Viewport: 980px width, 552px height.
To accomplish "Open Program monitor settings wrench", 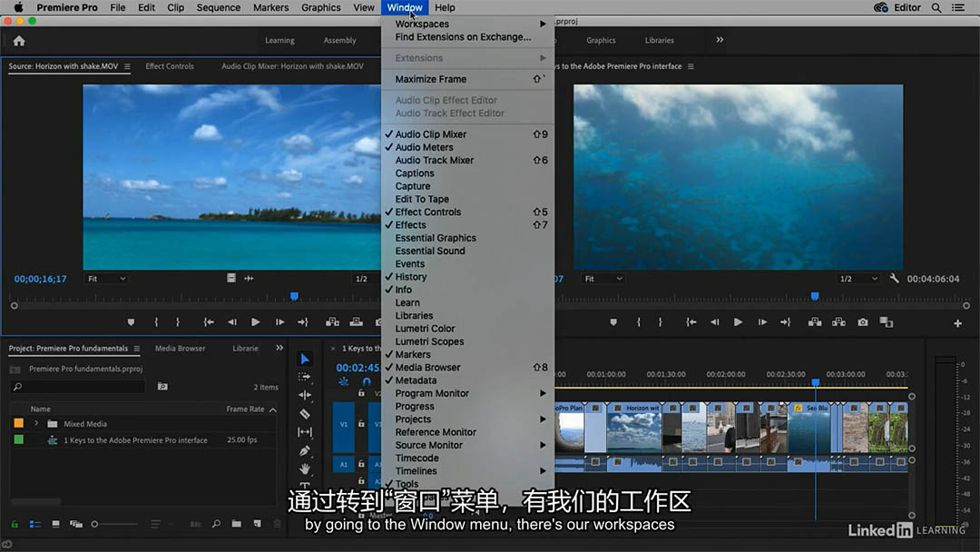I will (895, 278).
